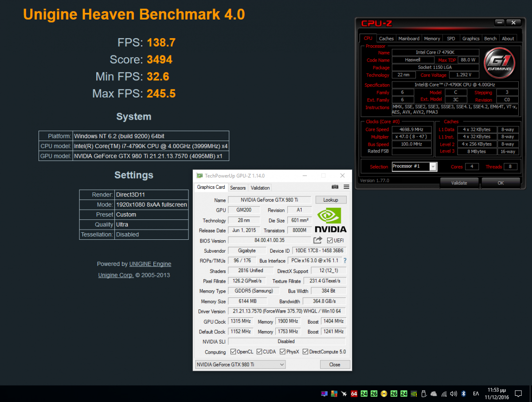Image resolution: width=532 pixels, height=402 pixels.
Task: Click the taskbar clock showing 11:53
Action: click(x=497, y=394)
